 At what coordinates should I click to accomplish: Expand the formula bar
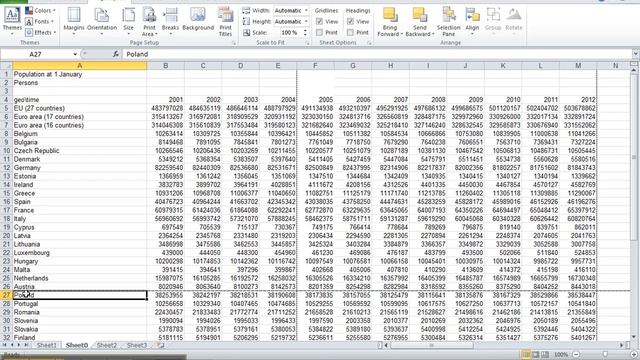[x=635, y=54]
